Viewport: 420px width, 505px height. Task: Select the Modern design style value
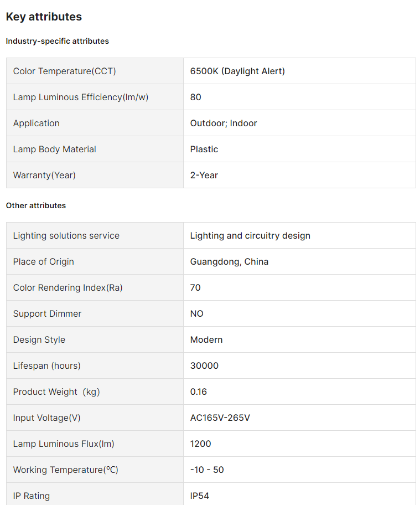tap(206, 339)
